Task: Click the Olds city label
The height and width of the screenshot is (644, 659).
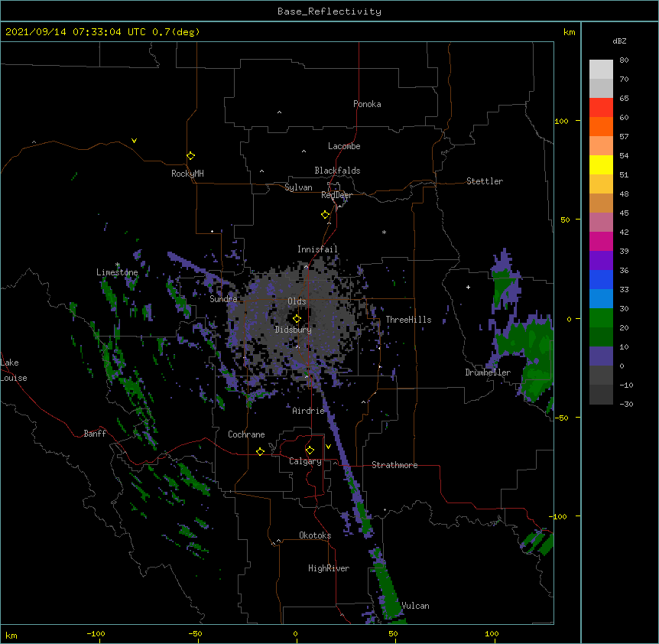Action: [x=297, y=301]
